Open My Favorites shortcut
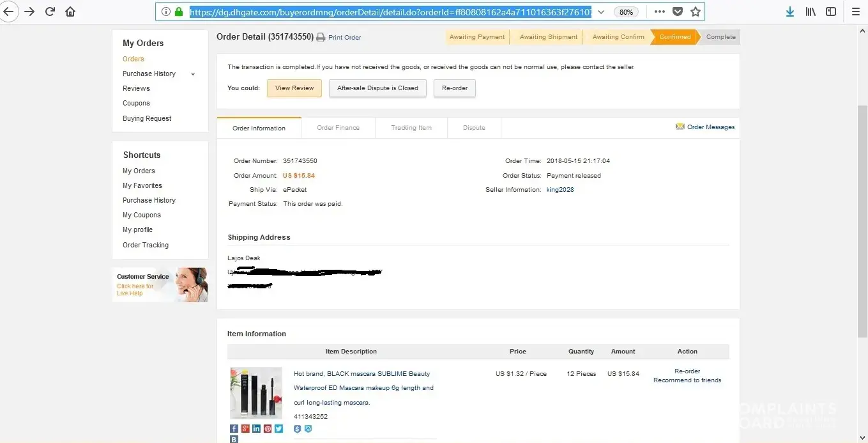The image size is (868, 443). click(x=142, y=185)
